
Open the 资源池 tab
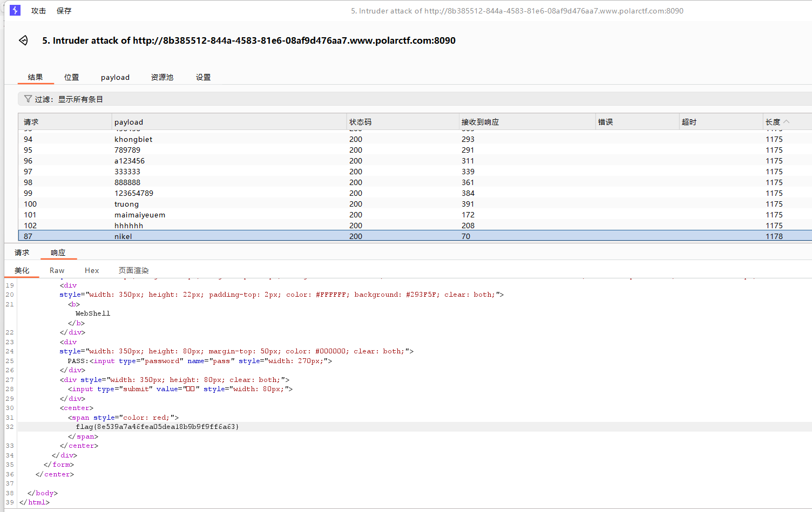coord(162,77)
